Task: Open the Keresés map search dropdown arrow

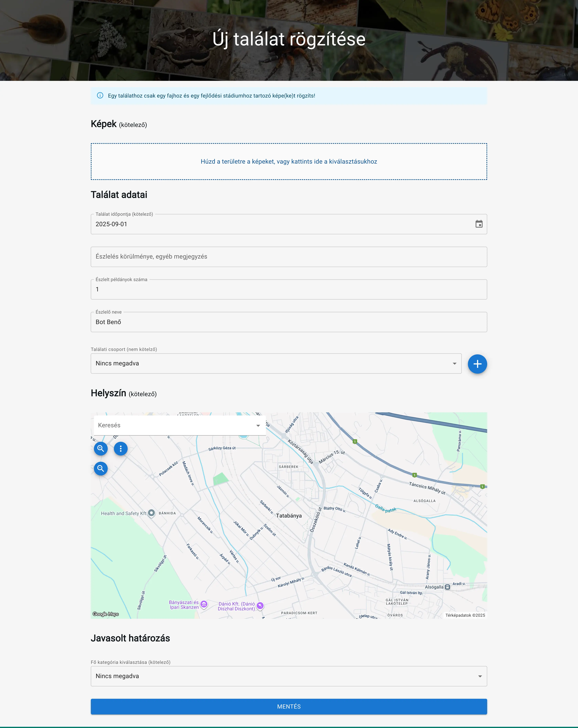Action: [258, 425]
